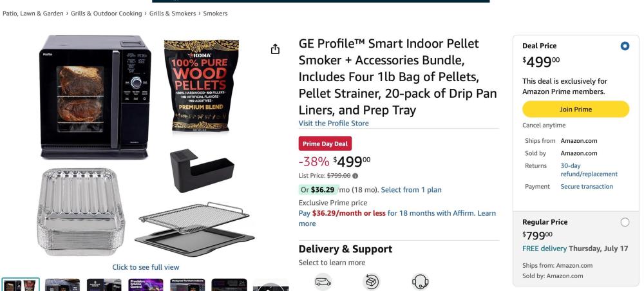Click to see full view link

point(146,267)
